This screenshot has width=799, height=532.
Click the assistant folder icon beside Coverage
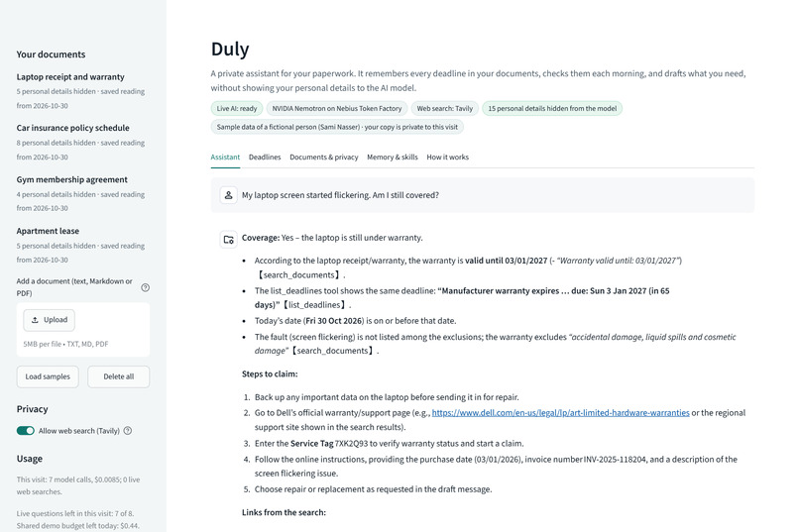(x=228, y=240)
